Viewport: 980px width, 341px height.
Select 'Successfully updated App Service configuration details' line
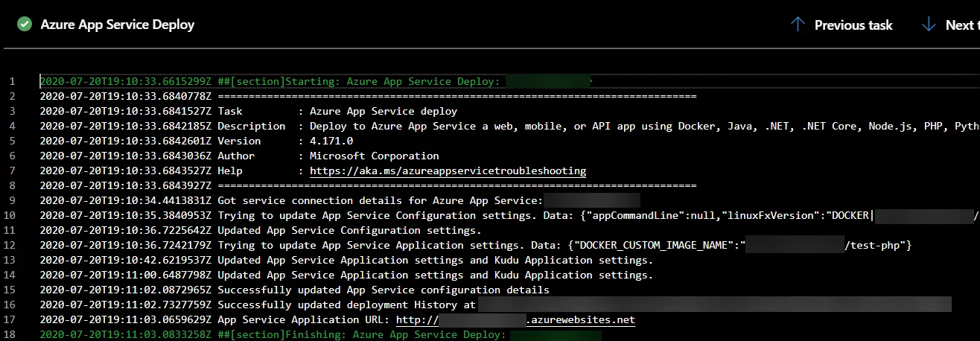(x=294, y=290)
